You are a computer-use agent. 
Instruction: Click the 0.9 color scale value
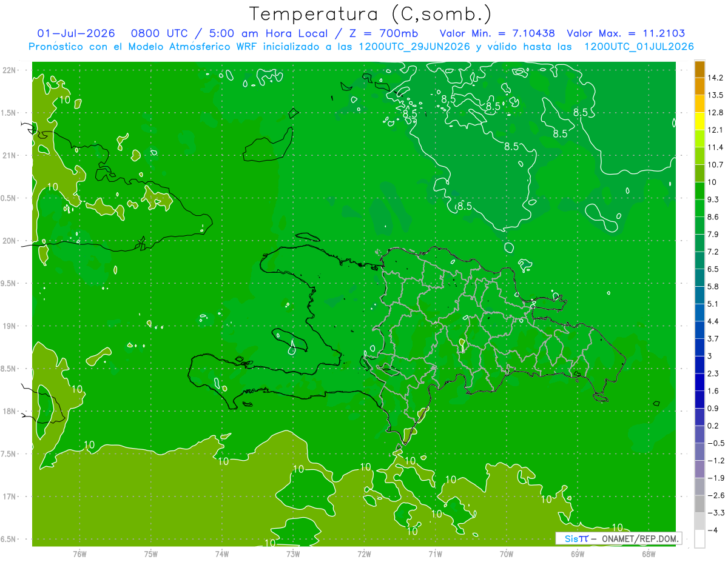click(x=713, y=408)
